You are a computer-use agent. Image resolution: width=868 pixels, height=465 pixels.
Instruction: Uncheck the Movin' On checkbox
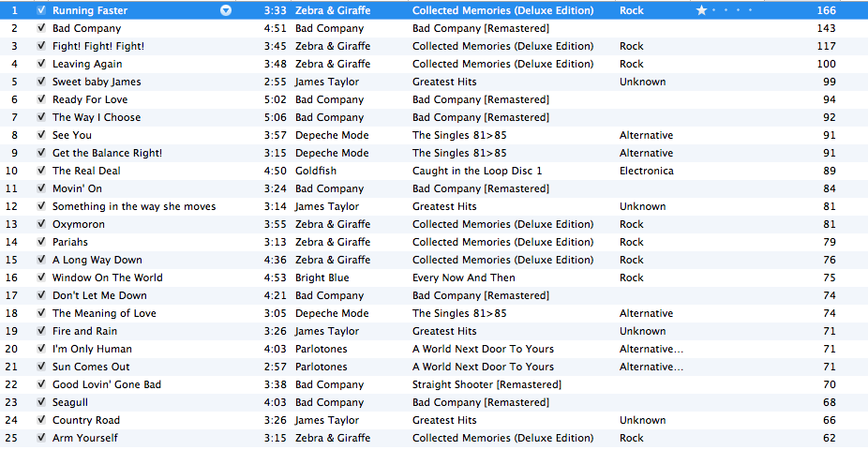(41, 188)
